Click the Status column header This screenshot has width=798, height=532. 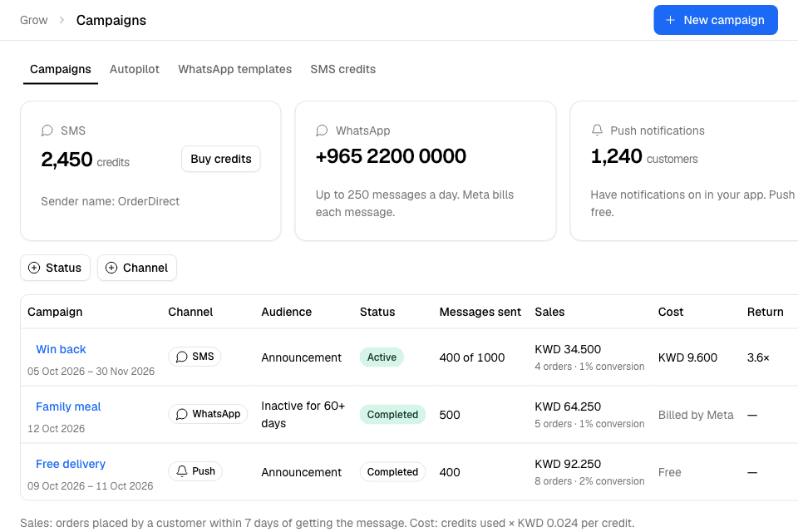[x=377, y=312]
